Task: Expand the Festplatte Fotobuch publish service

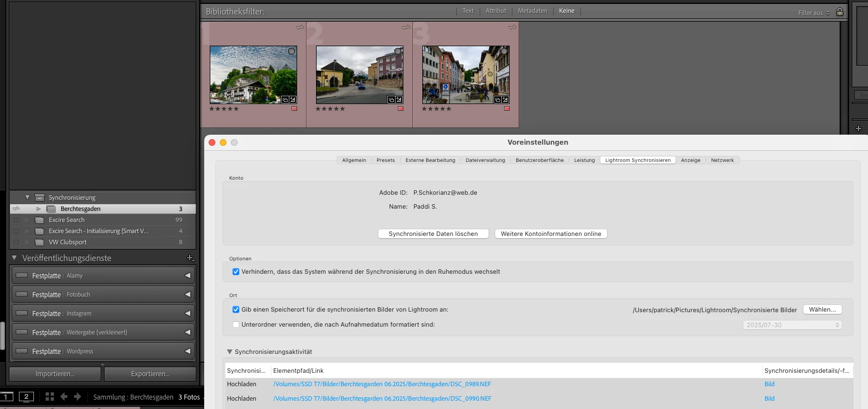Action: pyautogui.click(x=188, y=294)
